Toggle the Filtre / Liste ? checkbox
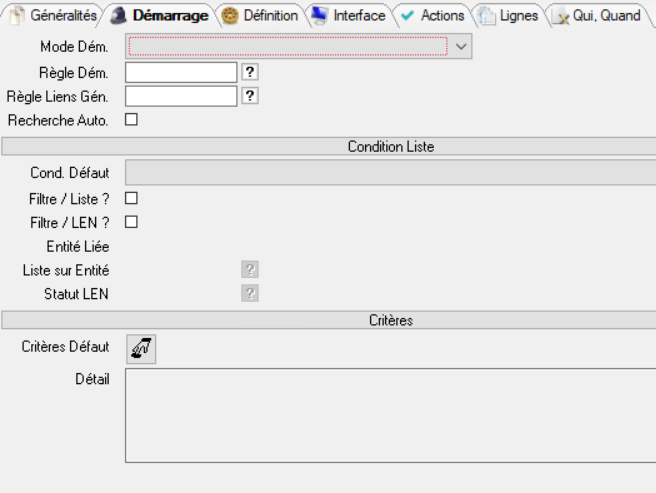This screenshot has height=493, width=656. tap(131, 198)
